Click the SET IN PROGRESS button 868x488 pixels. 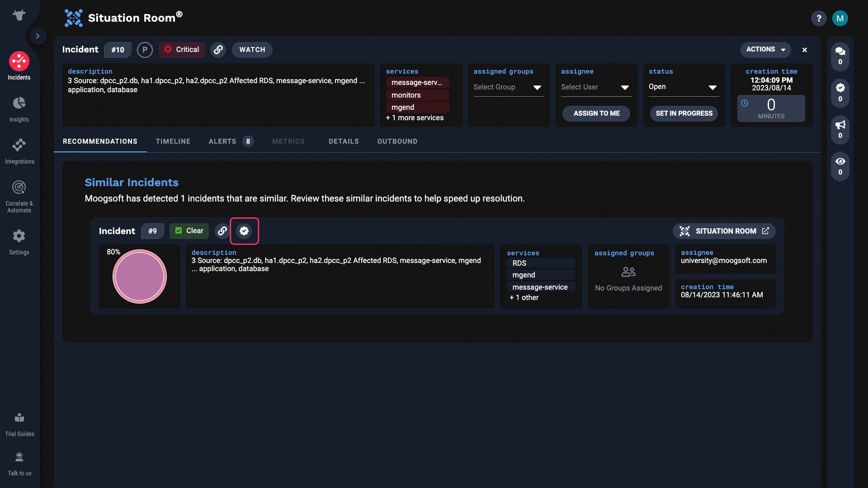coord(684,113)
